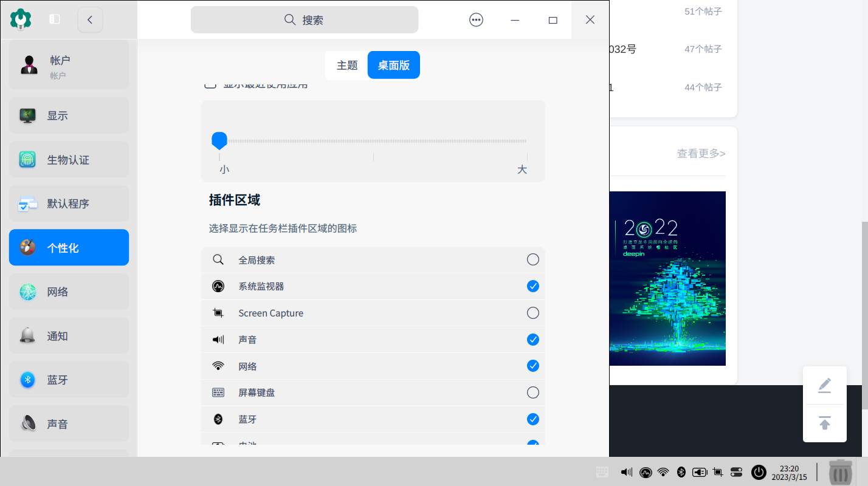Click the background page vertical scrollbar
Image resolution: width=868 pixels, height=486 pixels.
(864, 315)
